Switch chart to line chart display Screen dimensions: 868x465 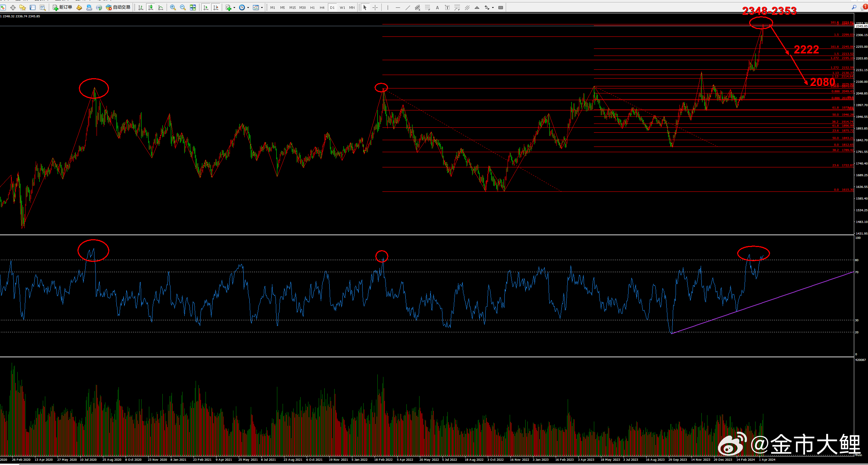pos(161,7)
